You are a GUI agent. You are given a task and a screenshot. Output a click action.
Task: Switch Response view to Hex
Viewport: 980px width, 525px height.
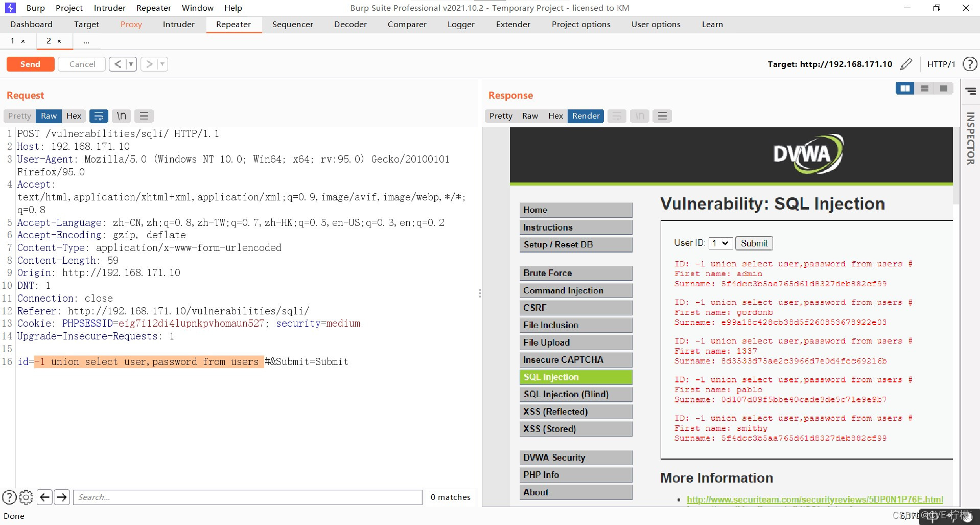click(x=555, y=116)
